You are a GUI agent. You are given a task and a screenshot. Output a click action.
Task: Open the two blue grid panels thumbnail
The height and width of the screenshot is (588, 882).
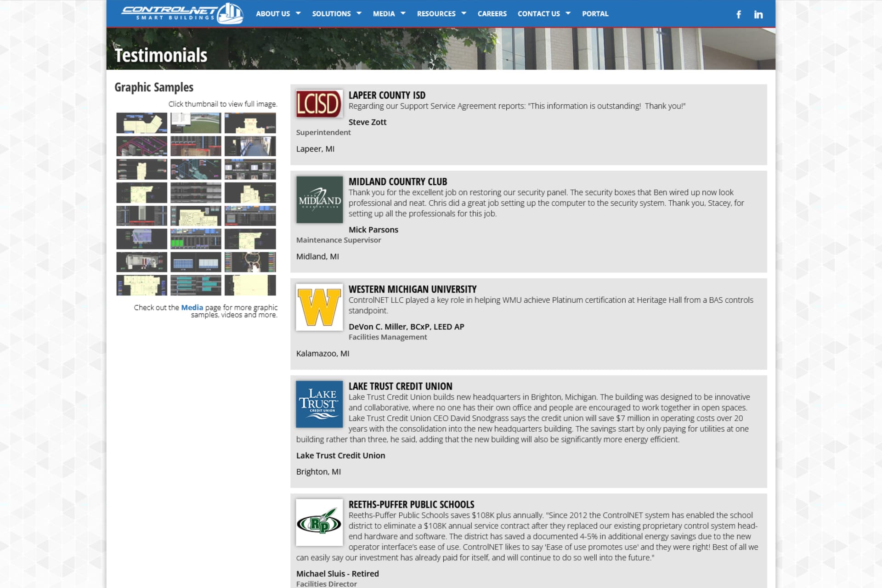(196, 262)
